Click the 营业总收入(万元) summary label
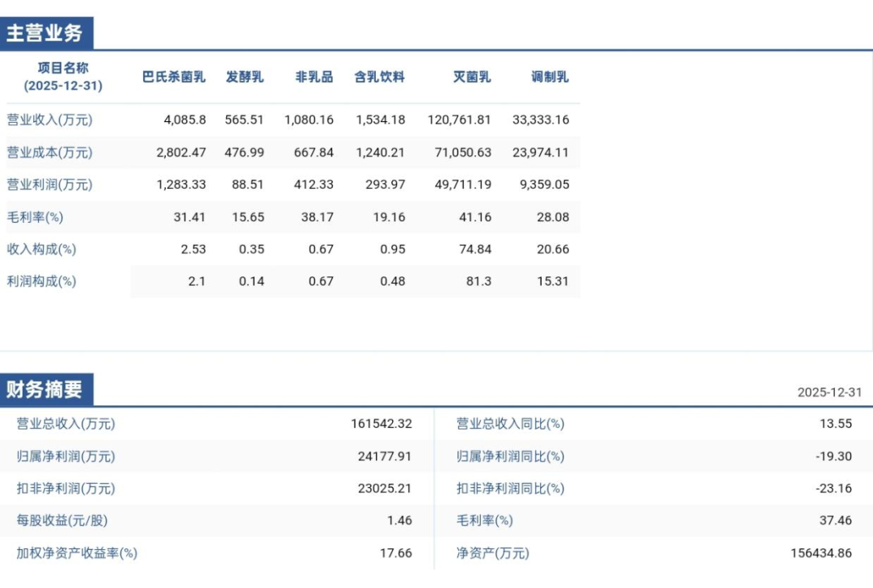 click(65, 424)
